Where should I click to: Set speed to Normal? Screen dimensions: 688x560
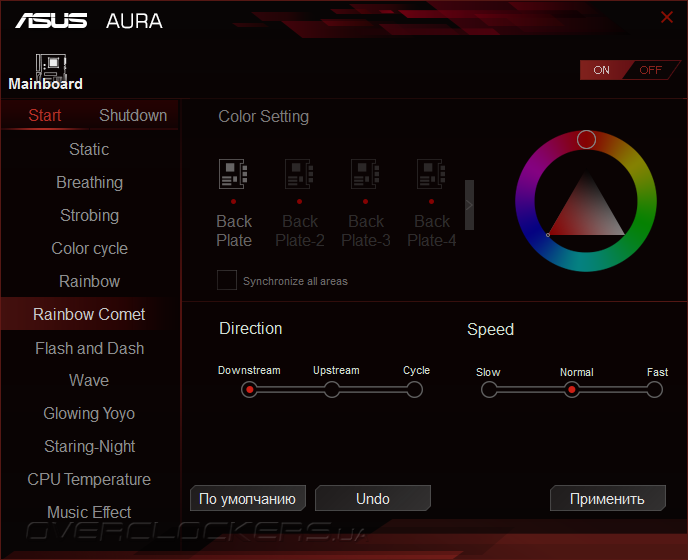pyautogui.click(x=571, y=390)
